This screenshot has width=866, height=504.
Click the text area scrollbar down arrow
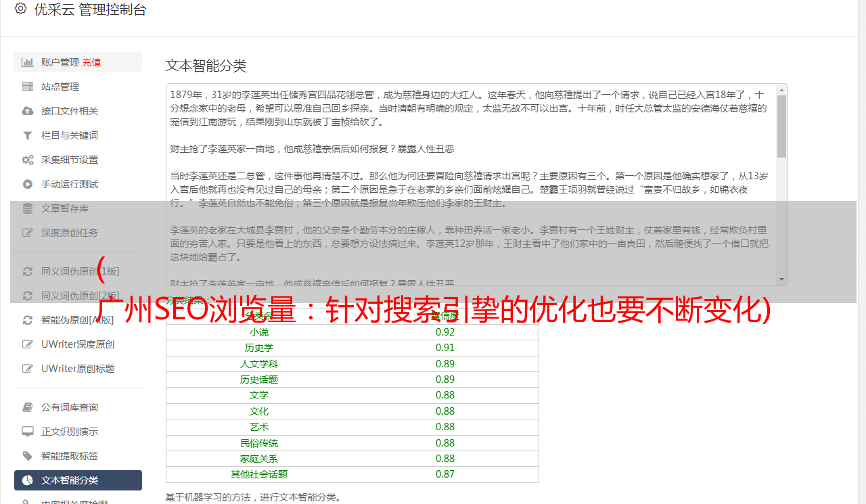coord(781,279)
